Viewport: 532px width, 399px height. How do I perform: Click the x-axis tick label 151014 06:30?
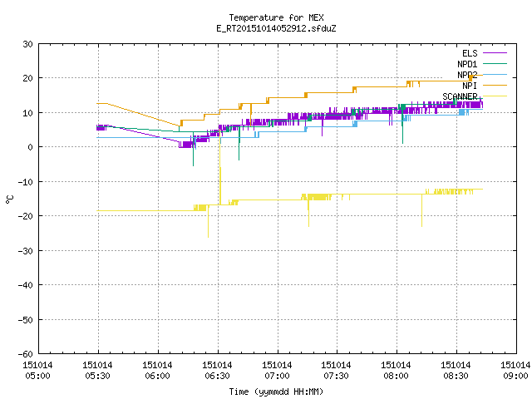click(217, 371)
